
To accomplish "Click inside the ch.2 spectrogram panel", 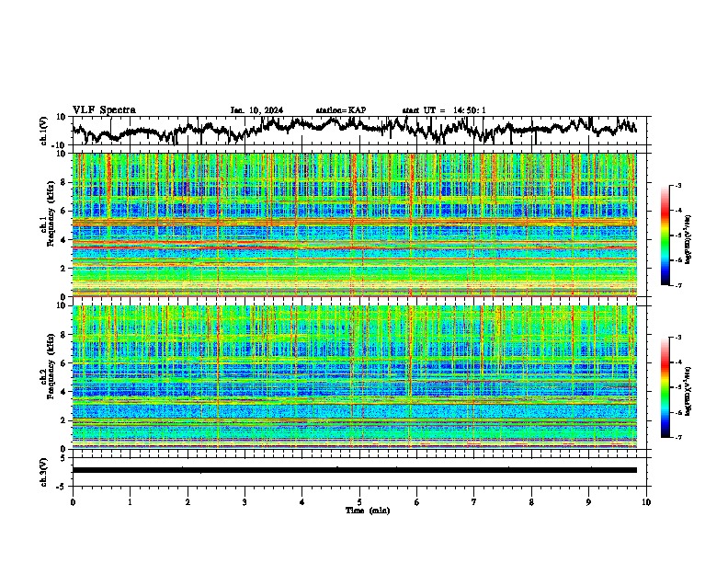I will (355, 377).
